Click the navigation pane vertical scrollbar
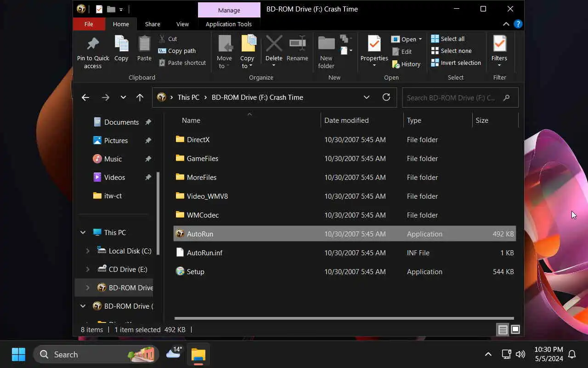Screen dimensions: 588x368 point(158,213)
